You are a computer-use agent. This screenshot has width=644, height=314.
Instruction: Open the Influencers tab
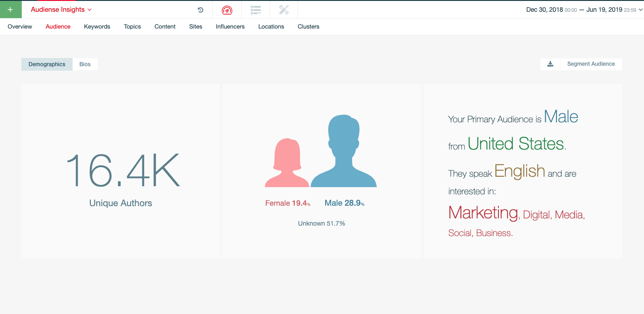[x=230, y=27]
